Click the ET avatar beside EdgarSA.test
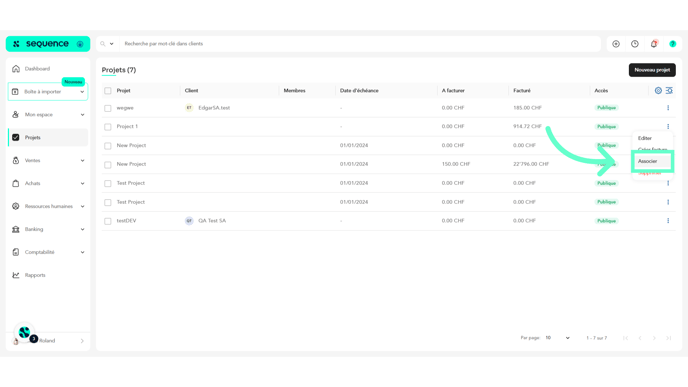This screenshot has height=387, width=688. point(189,108)
